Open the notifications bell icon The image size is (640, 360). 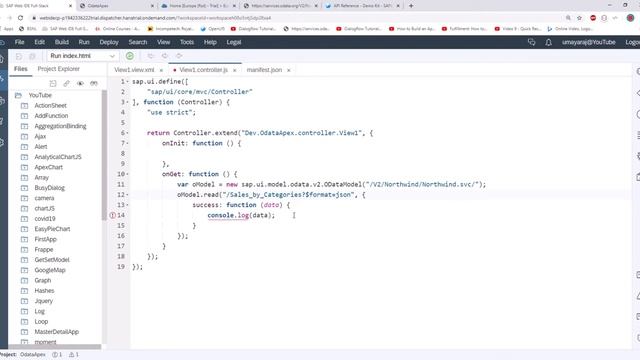point(549,42)
